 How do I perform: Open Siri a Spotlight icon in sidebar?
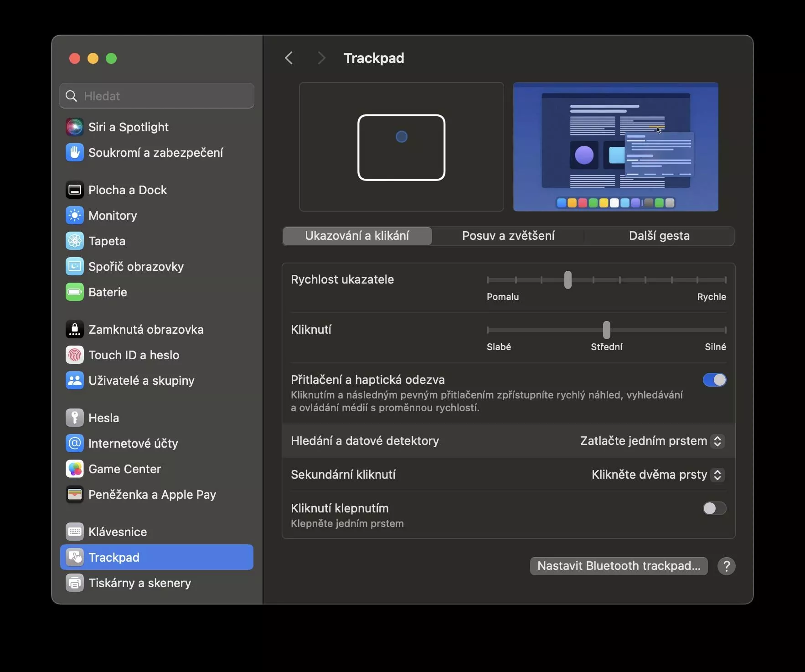[74, 127]
